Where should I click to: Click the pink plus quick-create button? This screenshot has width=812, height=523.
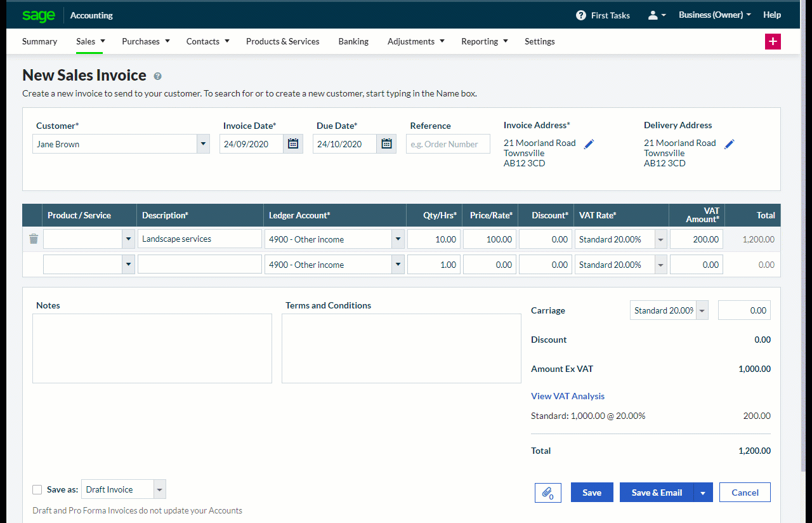[773, 41]
